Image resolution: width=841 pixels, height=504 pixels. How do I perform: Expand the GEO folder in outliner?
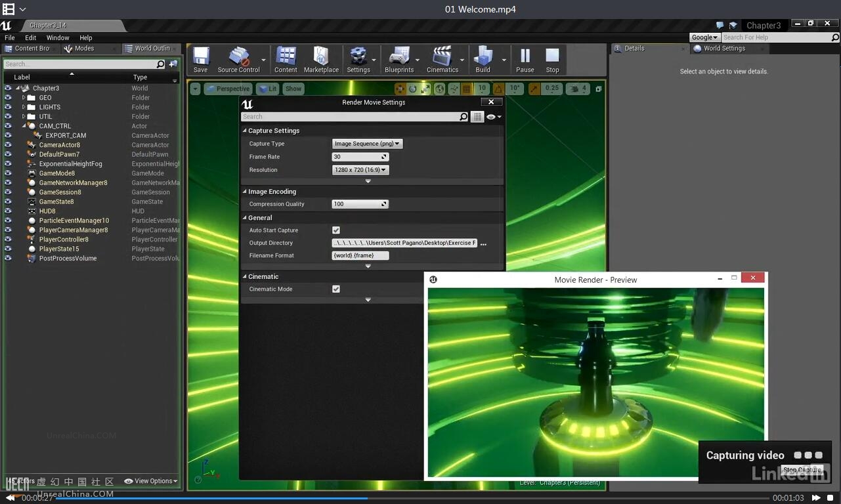click(24, 98)
